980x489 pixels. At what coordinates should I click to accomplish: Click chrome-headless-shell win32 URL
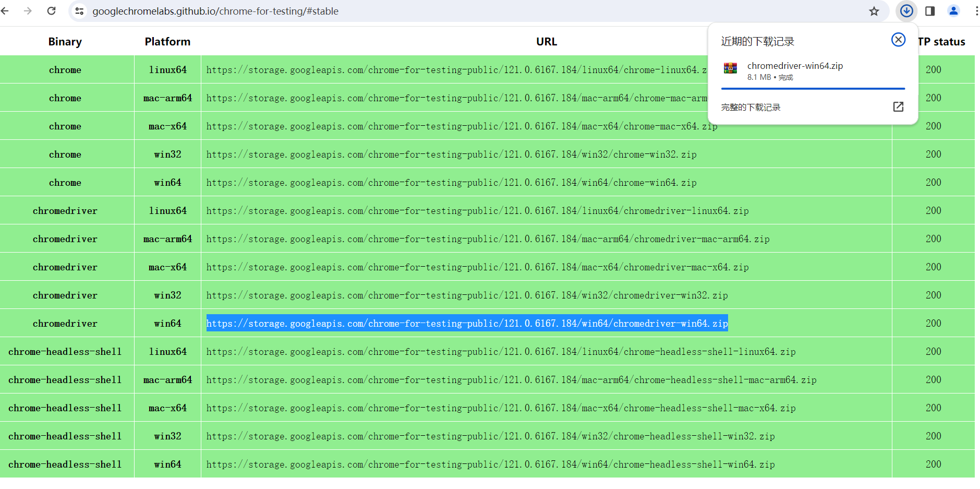click(490, 436)
